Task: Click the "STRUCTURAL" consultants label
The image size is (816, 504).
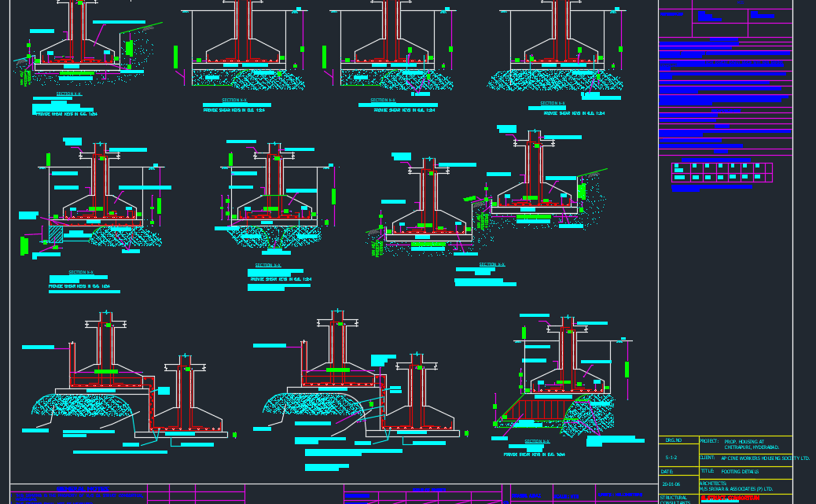Action: pos(673,498)
